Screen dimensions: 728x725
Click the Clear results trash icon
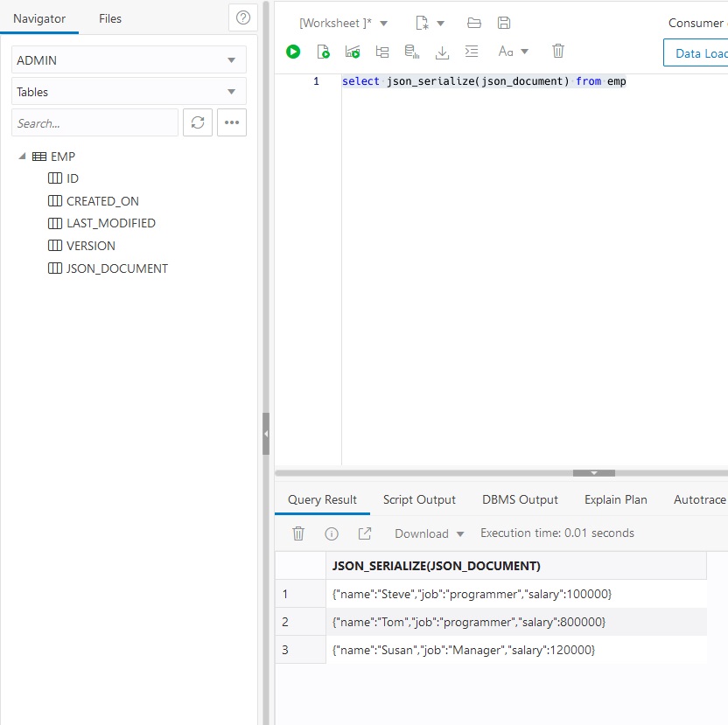[298, 533]
